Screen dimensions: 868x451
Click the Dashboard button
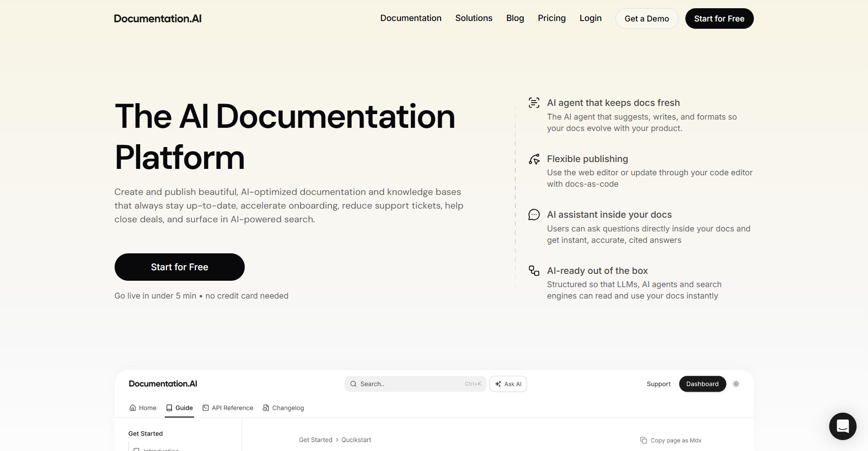coord(702,384)
